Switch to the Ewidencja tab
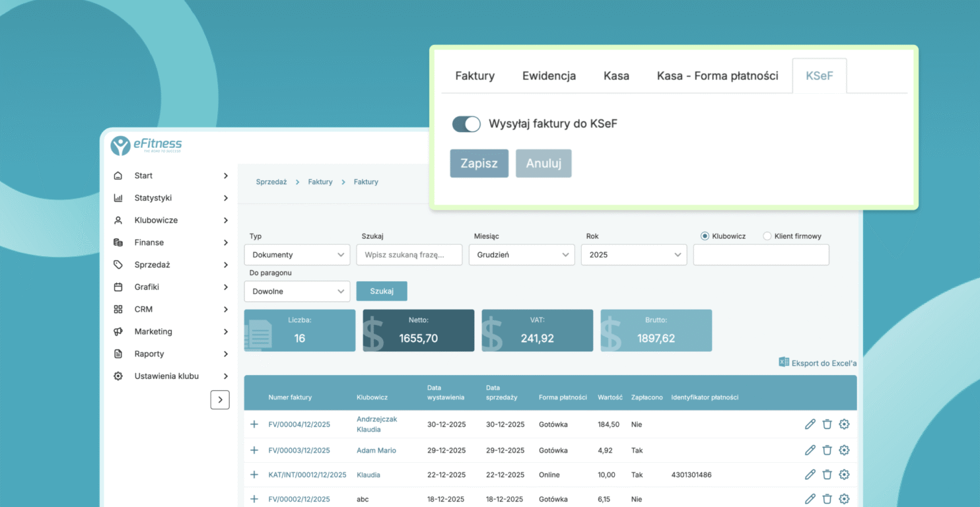The height and width of the screenshot is (507, 980). pyautogui.click(x=549, y=76)
